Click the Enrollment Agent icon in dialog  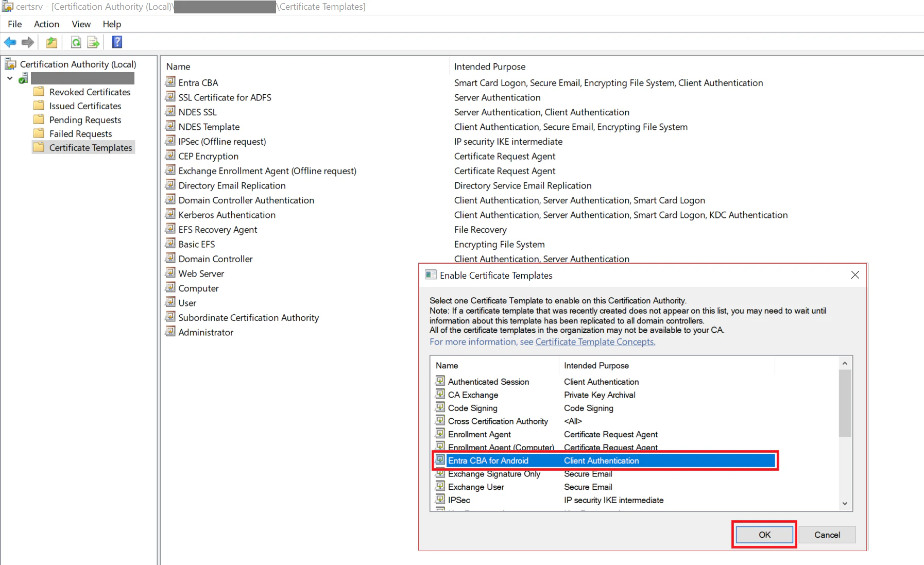[440, 434]
